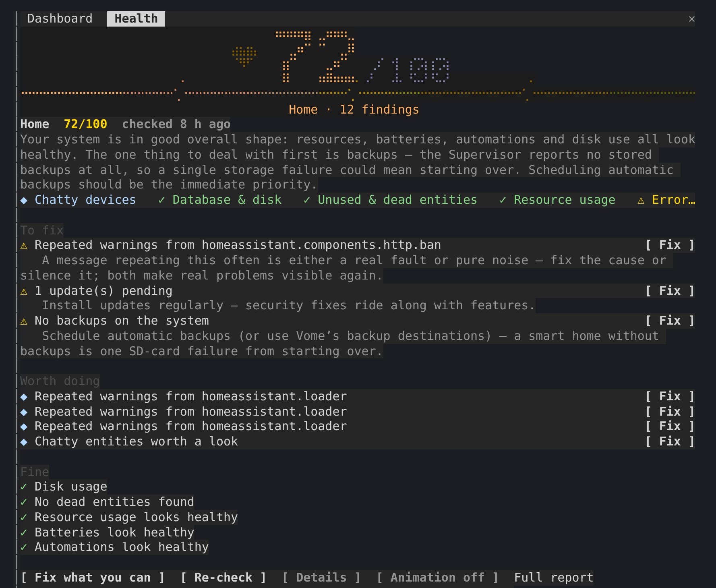
Task: Click the diamond icon beside Chatty entities
Action: tap(24, 442)
